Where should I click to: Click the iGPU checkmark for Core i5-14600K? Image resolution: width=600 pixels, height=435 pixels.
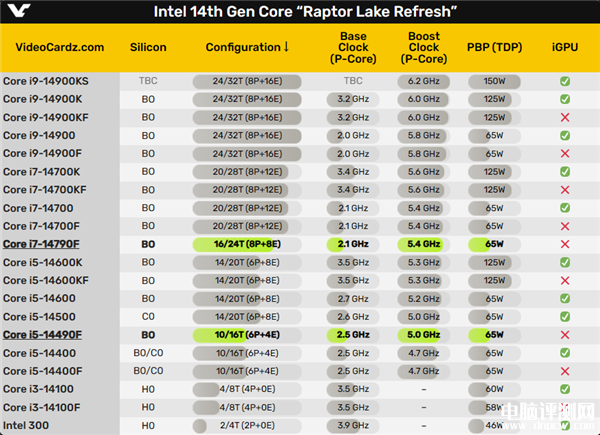point(565,262)
